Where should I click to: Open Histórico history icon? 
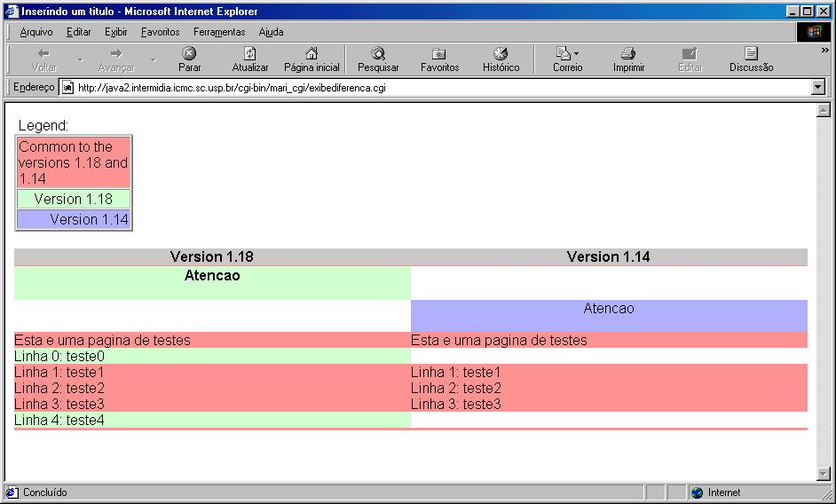[501, 54]
